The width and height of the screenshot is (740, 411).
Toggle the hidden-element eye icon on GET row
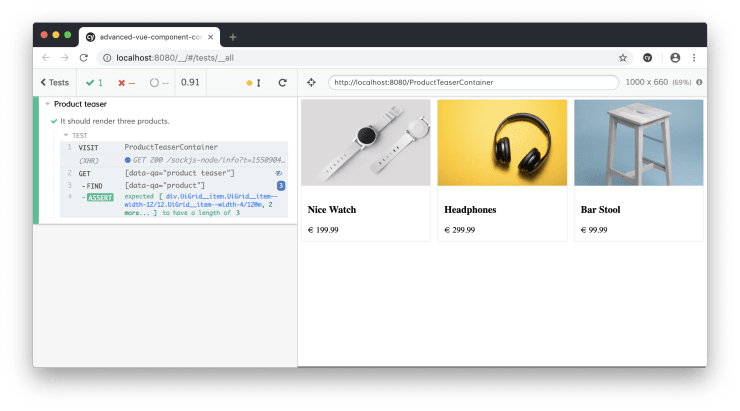279,173
